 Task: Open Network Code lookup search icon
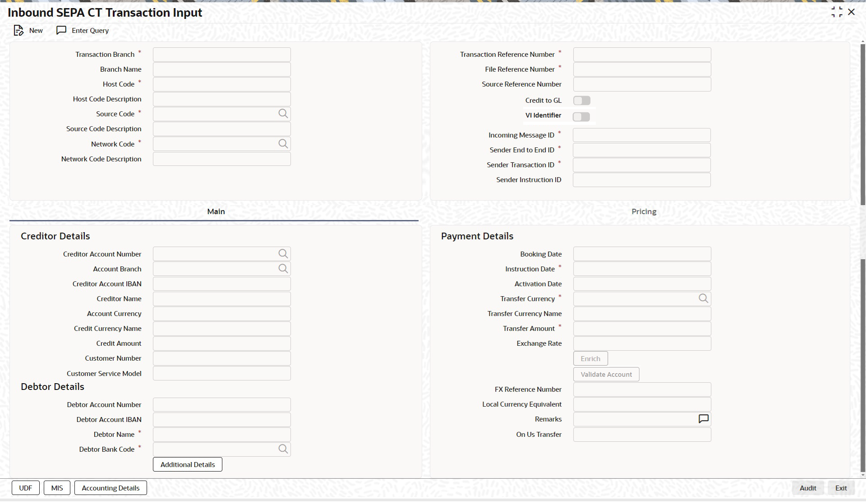pyautogui.click(x=283, y=144)
